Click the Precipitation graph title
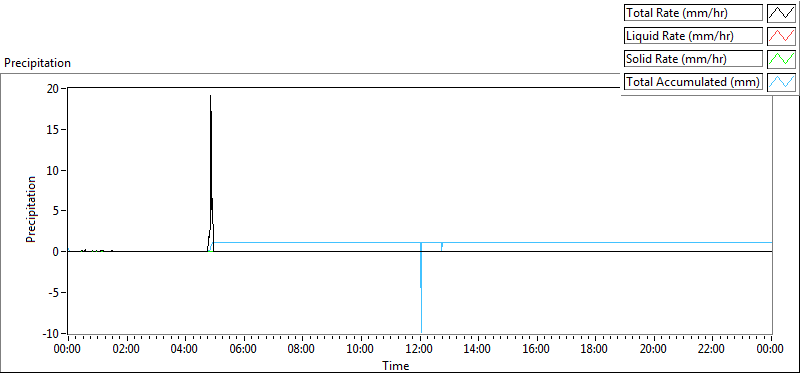Screen dimensions: 800x373 pos(37,63)
